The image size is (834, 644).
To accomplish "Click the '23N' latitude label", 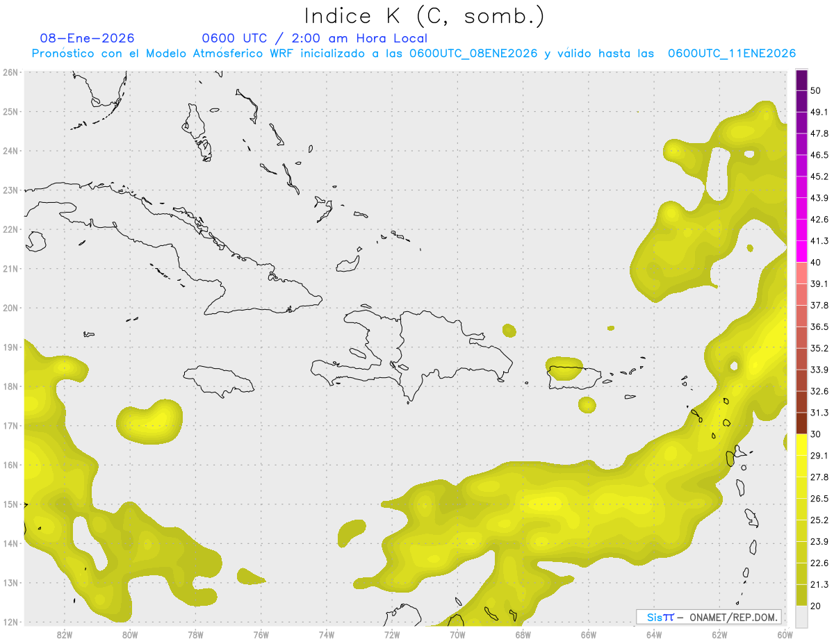I will [10, 190].
